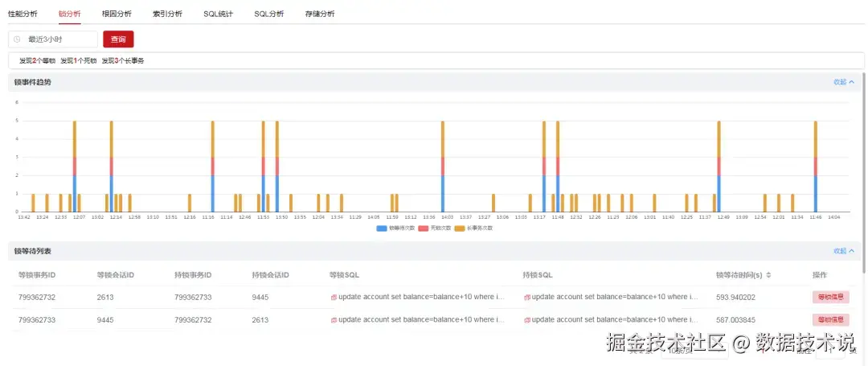Click 2613 in the 持锁会话ID column

[x=260, y=320]
